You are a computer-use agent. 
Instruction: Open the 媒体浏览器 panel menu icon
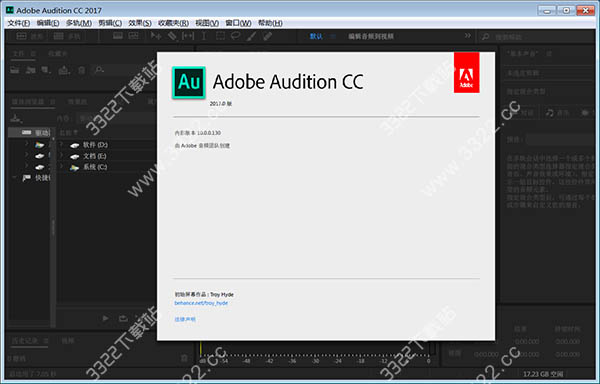pos(53,101)
